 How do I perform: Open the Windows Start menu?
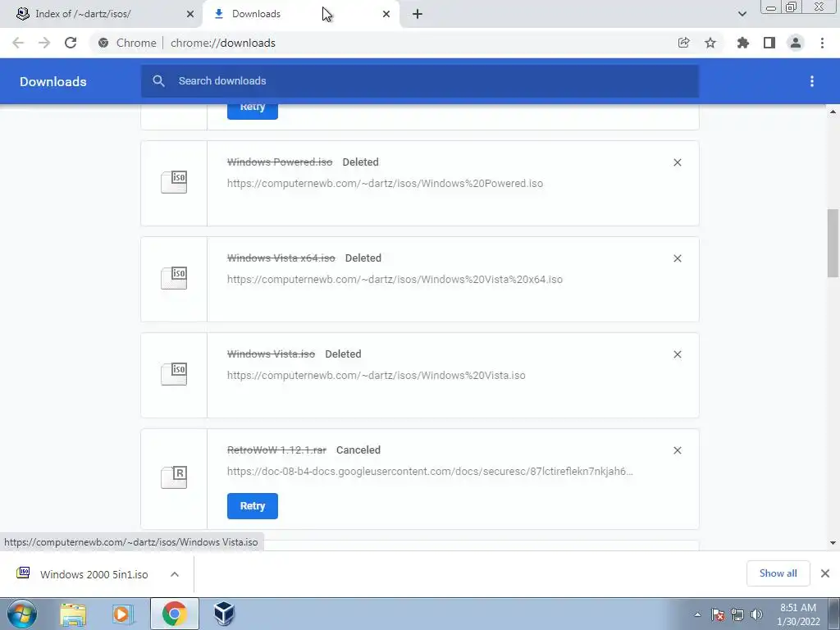tap(21, 614)
